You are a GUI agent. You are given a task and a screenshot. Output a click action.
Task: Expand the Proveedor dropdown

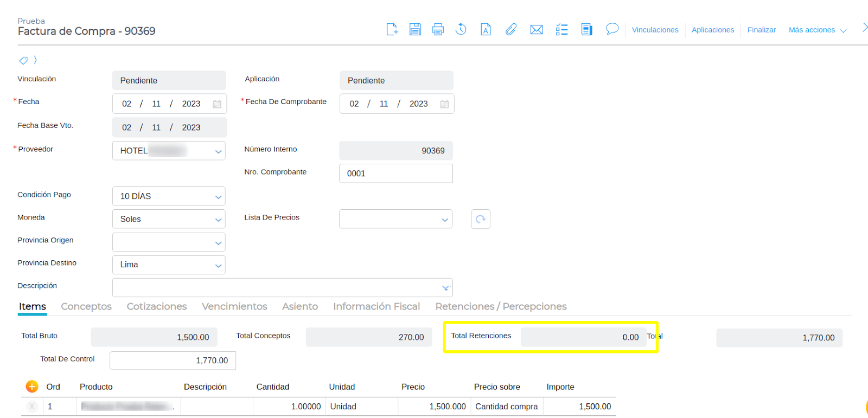click(218, 151)
